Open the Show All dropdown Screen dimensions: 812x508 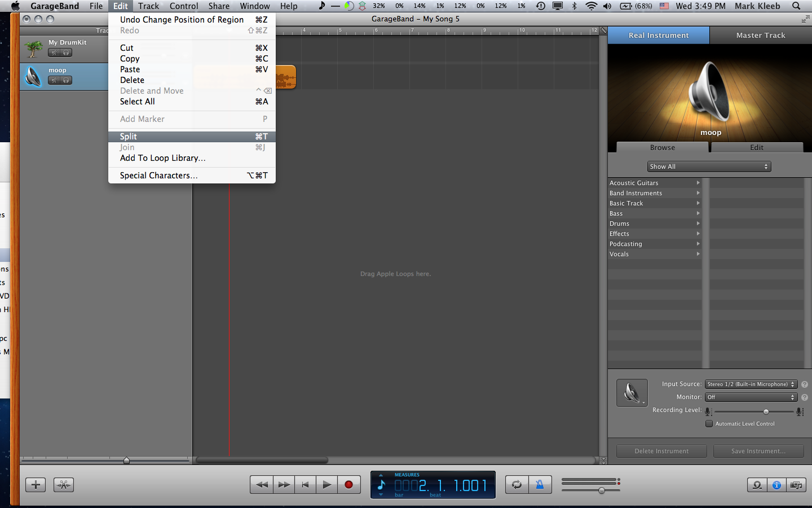pos(709,167)
